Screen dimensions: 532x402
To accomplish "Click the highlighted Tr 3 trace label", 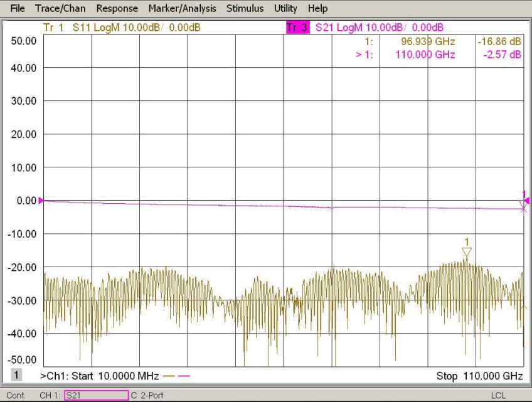I will tap(297, 27).
